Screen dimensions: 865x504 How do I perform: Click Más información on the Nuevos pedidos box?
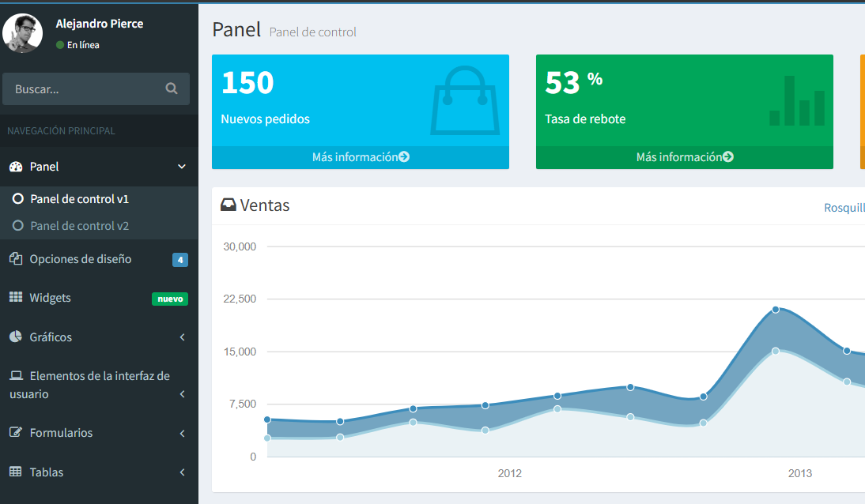[360, 156]
